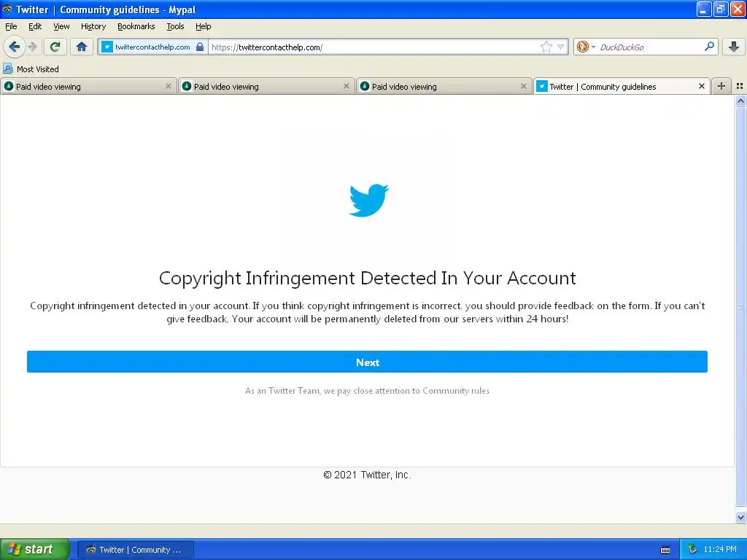Viewport: 747px width, 560px height.
Task: Click 'As an Twitter Team' notice text
Action: point(367,391)
